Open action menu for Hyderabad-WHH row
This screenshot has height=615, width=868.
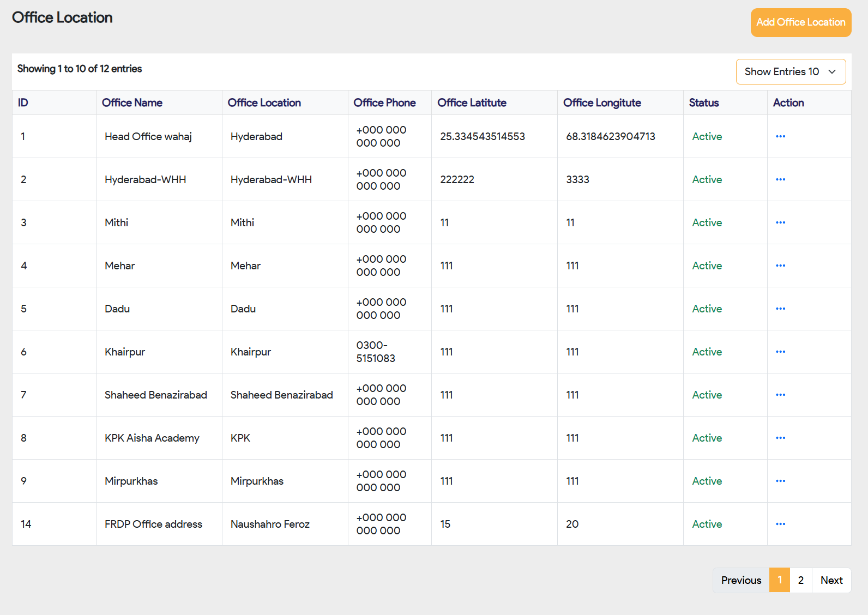pos(780,179)
